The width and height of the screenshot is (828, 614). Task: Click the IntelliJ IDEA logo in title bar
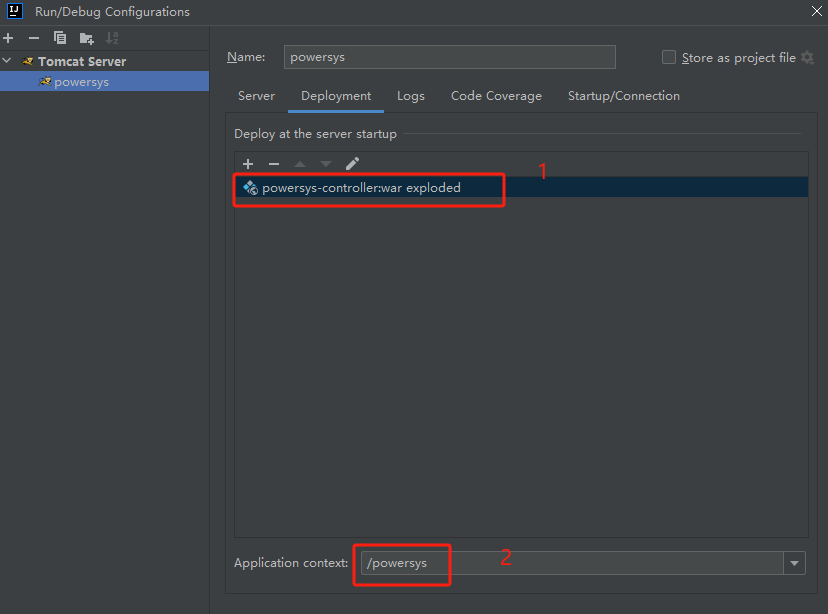point(15,11)
